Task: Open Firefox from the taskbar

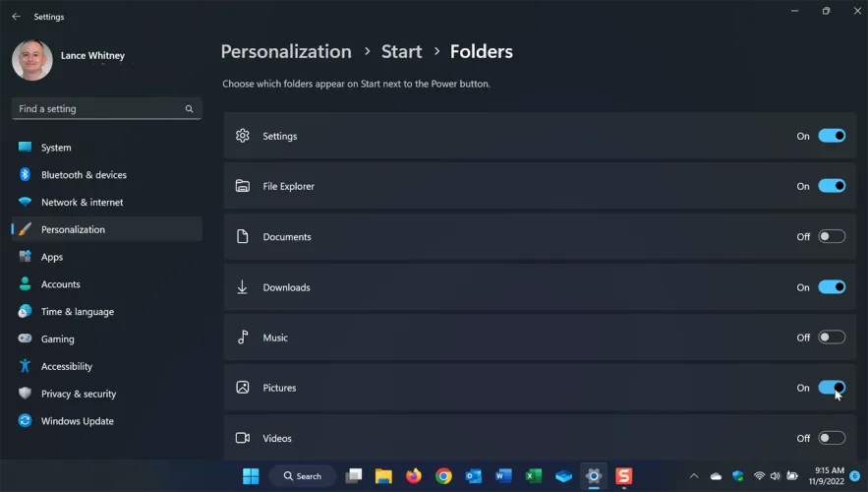Action: pyautogui.click(x=413, y=476)
